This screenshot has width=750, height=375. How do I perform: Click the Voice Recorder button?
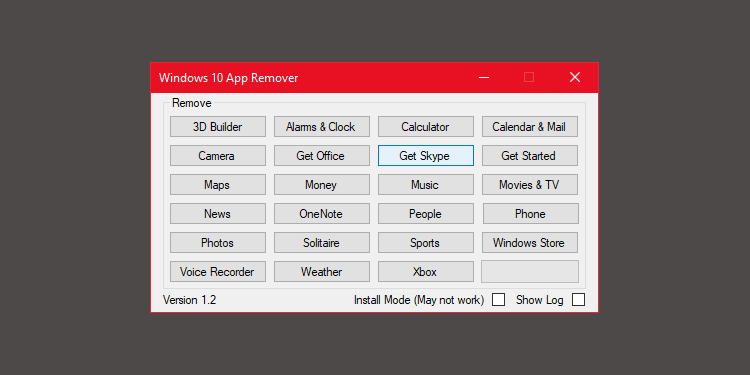(x=218, y=272)
